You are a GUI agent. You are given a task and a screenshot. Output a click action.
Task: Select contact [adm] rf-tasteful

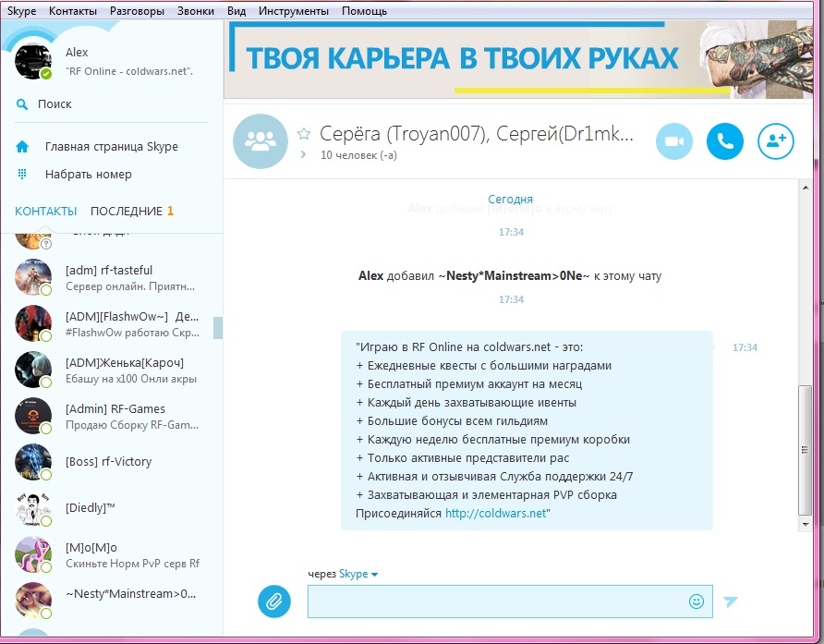click(112, 277)
